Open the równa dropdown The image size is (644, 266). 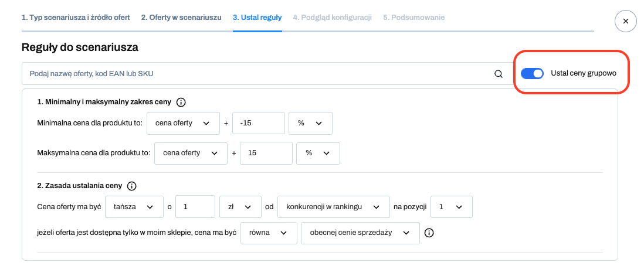[269, 233]
